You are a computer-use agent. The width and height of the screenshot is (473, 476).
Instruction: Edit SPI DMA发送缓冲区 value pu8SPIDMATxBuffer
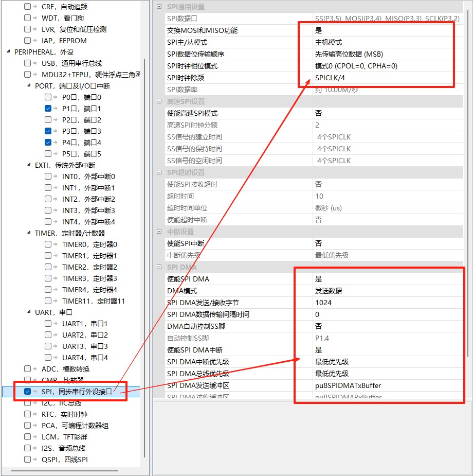pyautogui.click(x=388, y=385)
